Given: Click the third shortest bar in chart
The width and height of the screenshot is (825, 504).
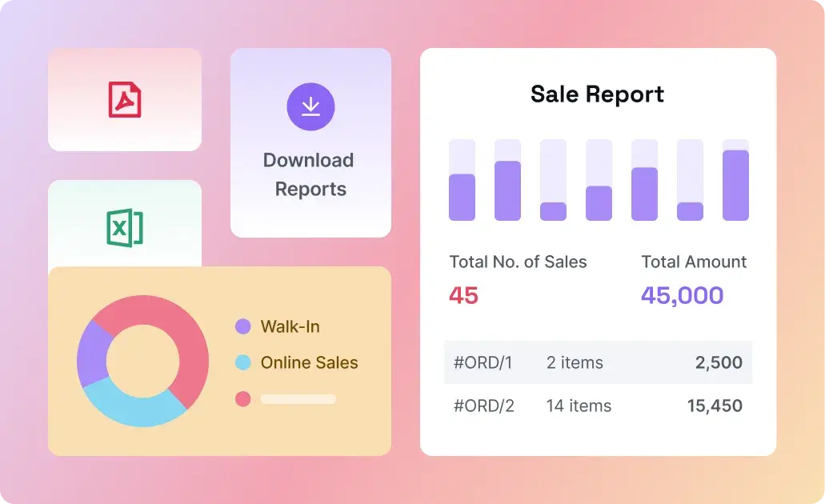Looking at the screenshot, I should [553, 210].
